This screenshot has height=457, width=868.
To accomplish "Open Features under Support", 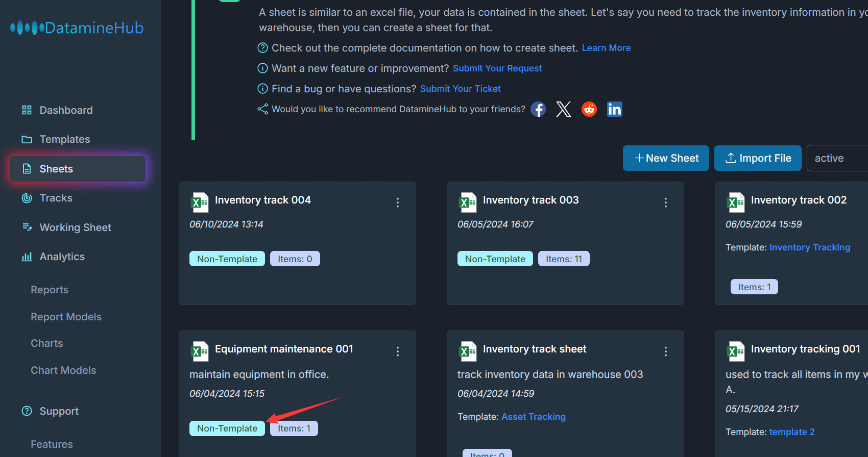I will [x=52, y=444].
